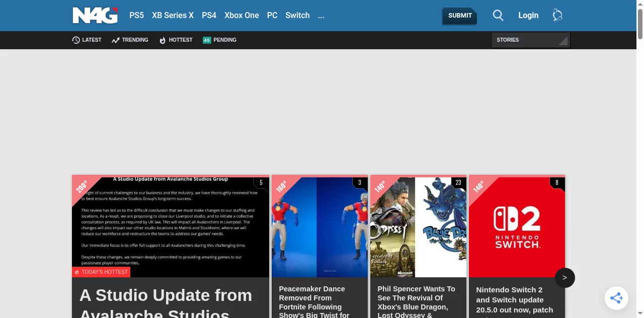Open the 8 comments badge on Switch 2 story
The image size is (644, 318).
pyautogui.click(x=557, y=183)
